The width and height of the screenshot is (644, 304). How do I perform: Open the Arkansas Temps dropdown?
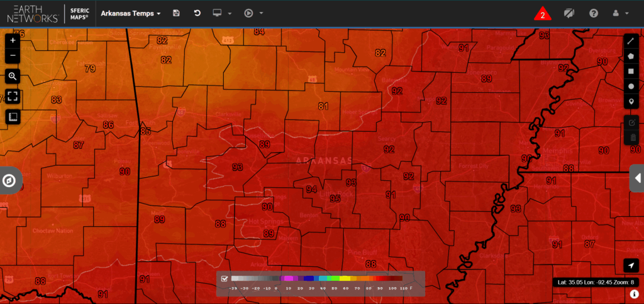[131, 13]
